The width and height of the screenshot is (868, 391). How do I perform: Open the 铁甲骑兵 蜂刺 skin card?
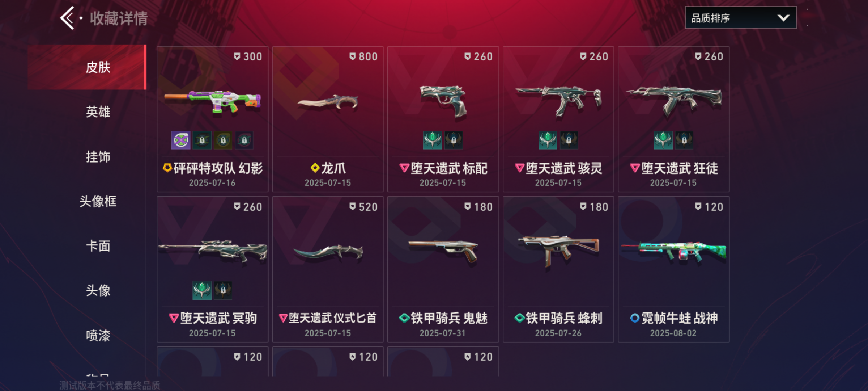558,269
